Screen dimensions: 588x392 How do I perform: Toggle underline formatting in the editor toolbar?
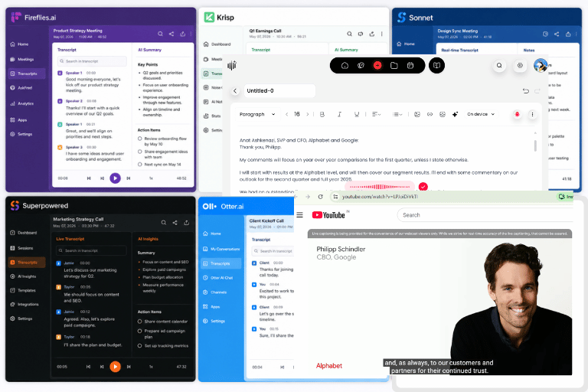[x=357, y=114]
